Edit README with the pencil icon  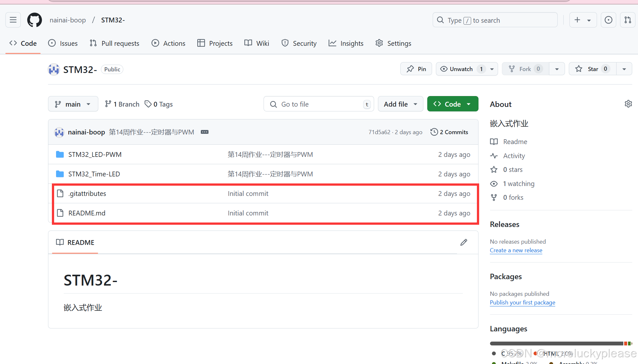(463, 242)
